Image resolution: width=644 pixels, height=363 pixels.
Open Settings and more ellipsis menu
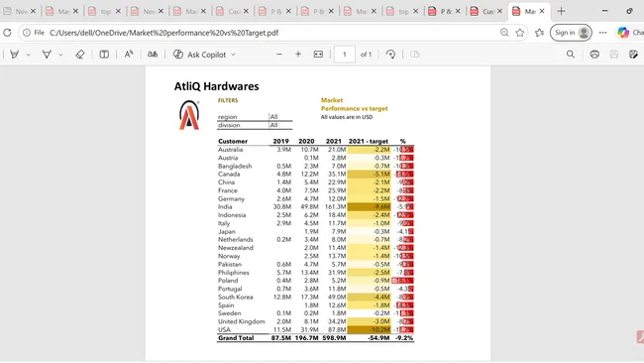603,33
